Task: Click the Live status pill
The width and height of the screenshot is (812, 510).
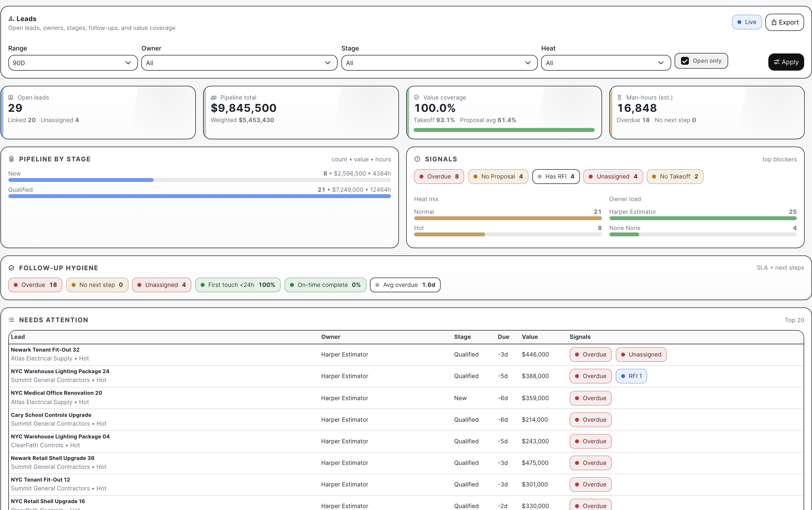Action: coord(747,22)
